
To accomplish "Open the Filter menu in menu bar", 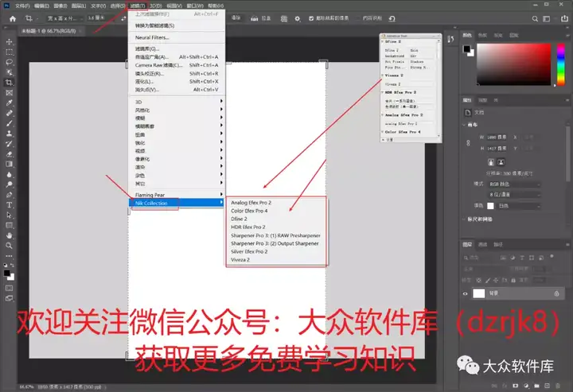I will coord(138,6).
